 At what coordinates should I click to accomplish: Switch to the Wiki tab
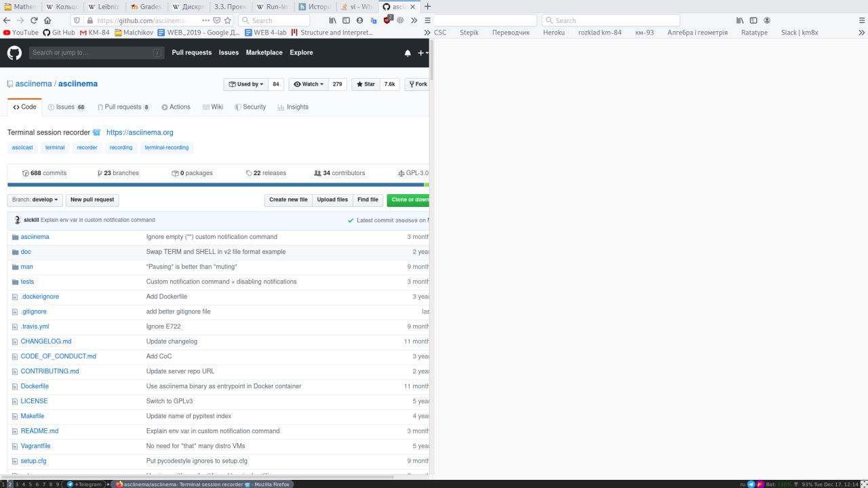pos(212,107)
